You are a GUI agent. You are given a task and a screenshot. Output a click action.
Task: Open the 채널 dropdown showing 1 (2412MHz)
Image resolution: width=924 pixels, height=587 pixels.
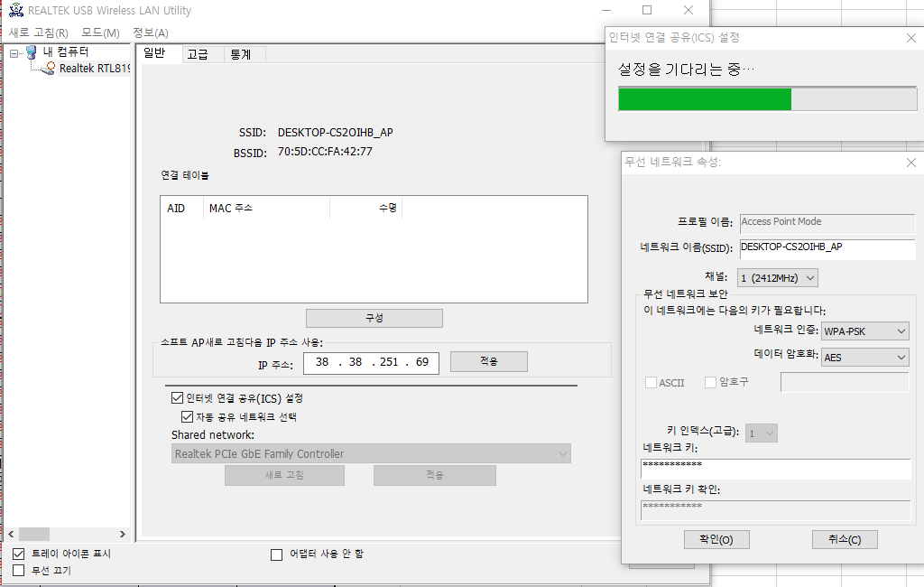click(x=777, y=278)
